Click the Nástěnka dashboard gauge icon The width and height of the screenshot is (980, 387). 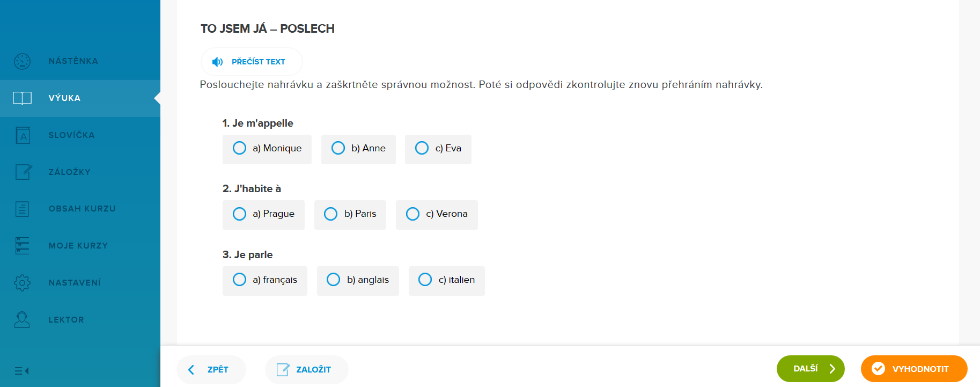23,61
